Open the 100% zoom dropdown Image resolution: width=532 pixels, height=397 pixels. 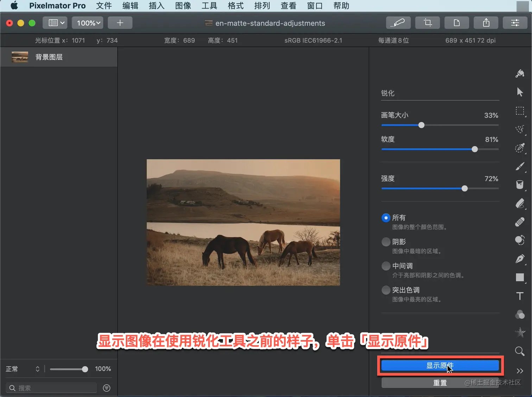(88, 23)
